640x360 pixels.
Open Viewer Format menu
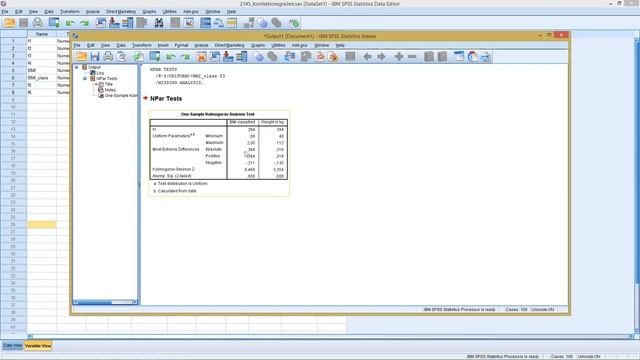click(x=181, y=45)
